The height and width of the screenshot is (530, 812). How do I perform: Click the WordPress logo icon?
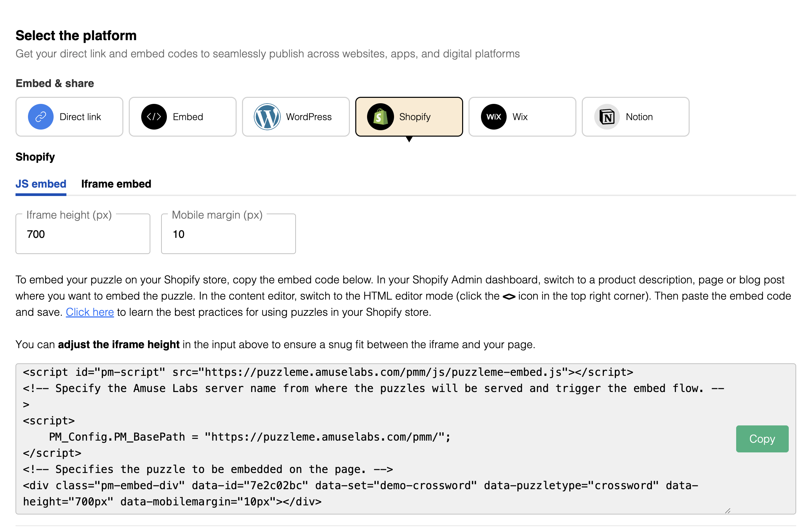click(267, 117)
